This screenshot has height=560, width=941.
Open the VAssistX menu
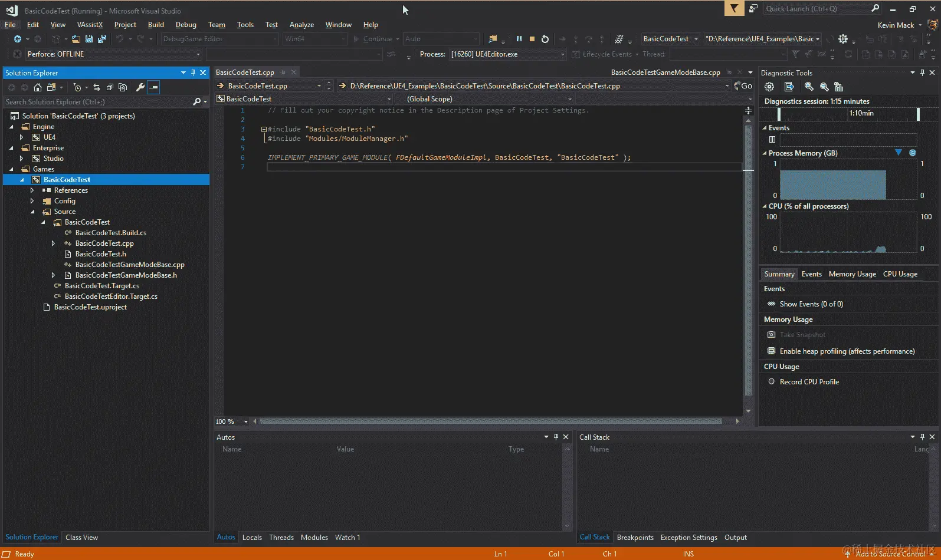point(90,25)
